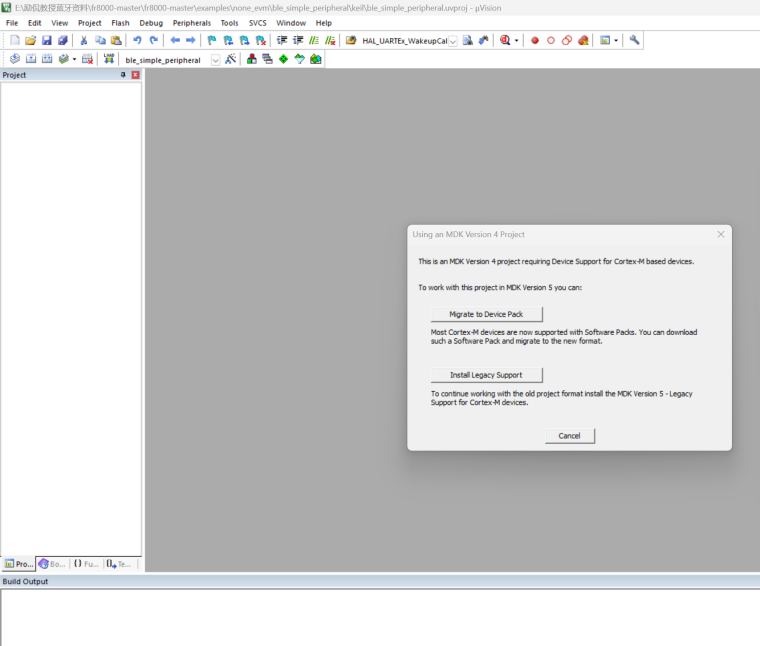Screen dimensions: 760x646
Task: Expand the HAL_UARTEx_WakeupCal find dropdown
Action: (x=453, y=41)
